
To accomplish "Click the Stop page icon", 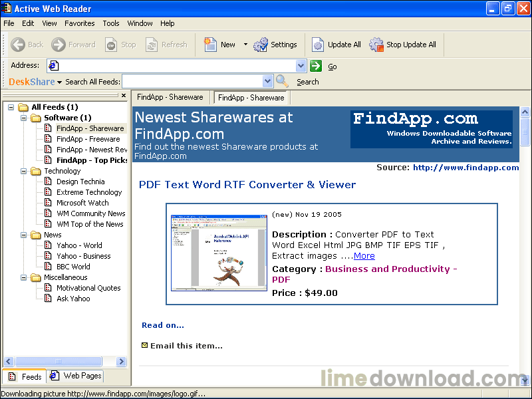I will (x=111, y=45).
